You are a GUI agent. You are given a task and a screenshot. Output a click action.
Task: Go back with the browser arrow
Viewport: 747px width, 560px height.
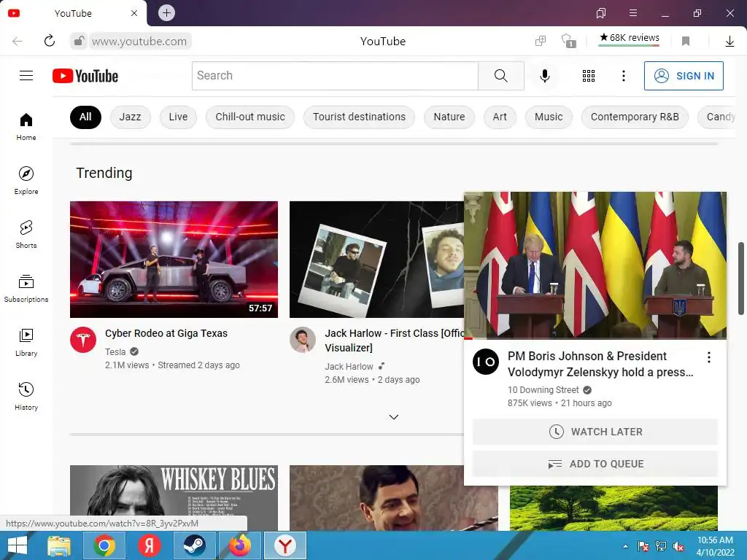click(x=18, y=41)
